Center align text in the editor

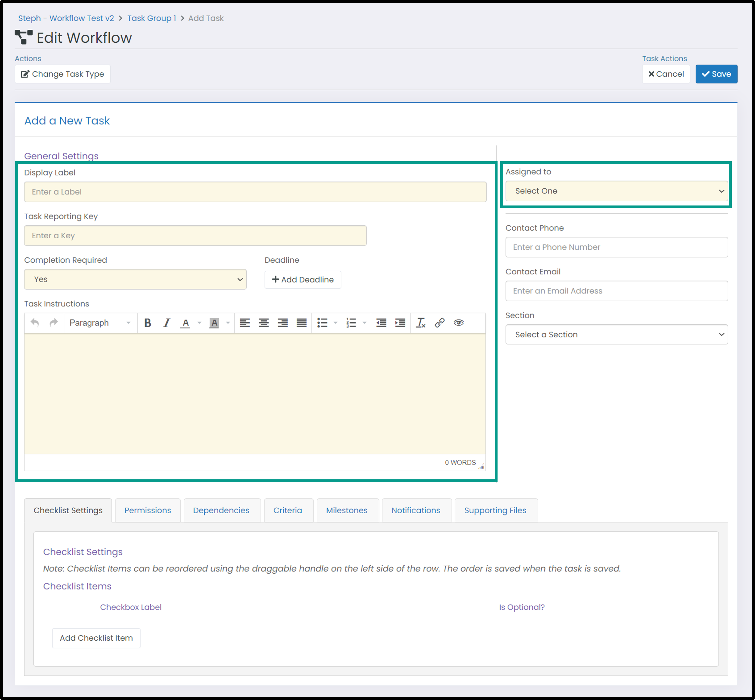[x=264, y=323]
